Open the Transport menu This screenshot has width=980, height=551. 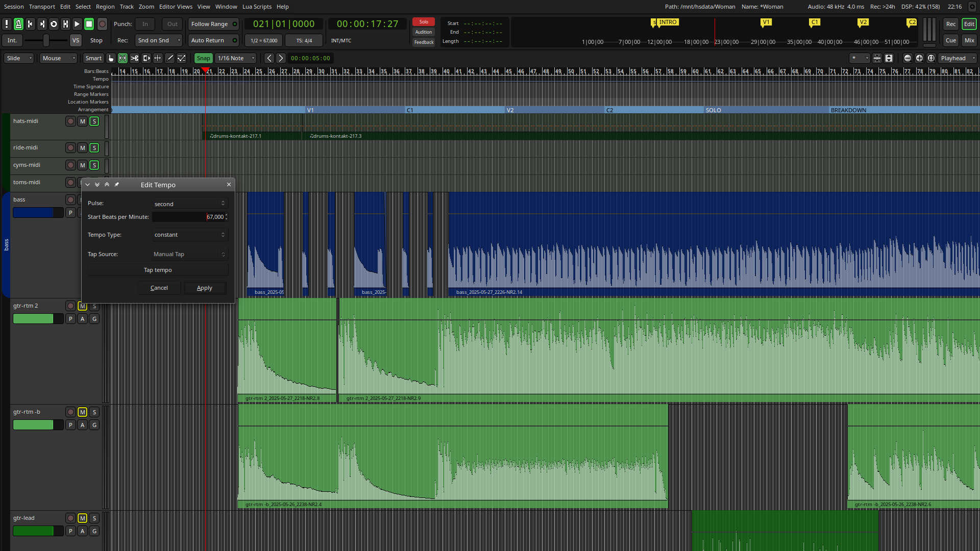coord(42,7)
